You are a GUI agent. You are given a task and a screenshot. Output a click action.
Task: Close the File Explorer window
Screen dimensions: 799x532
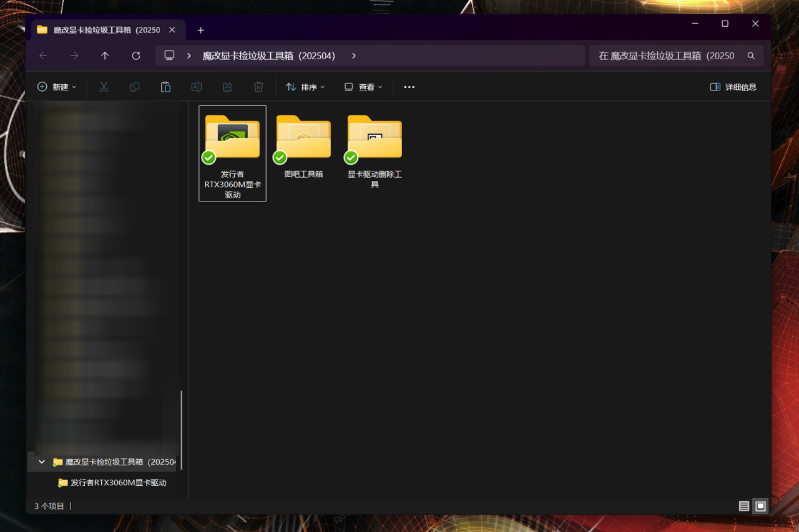755,24
